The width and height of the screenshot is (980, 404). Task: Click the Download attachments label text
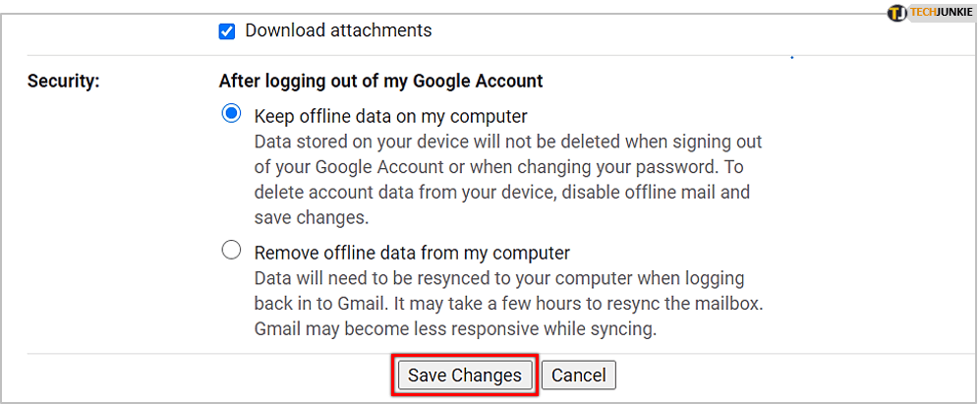[338, 30]
